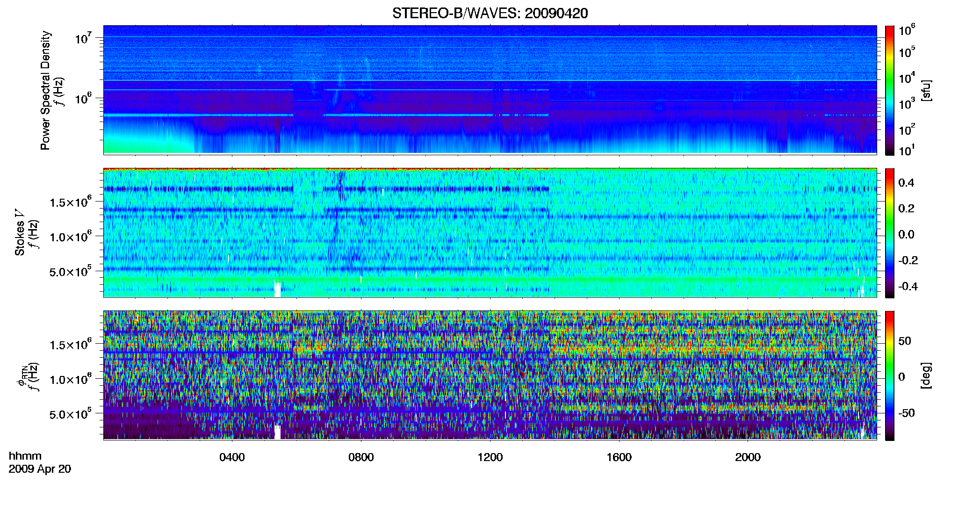Click the 10^1 label on the sfu color bar
This screenshot has width=980, height=505.
coord(907,151)
